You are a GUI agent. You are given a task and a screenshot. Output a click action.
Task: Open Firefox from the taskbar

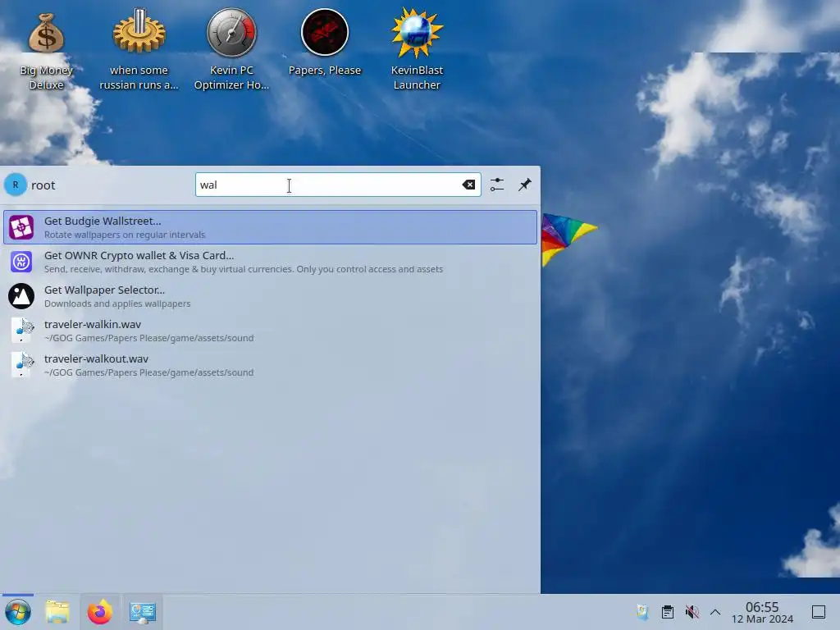point(100,612)
